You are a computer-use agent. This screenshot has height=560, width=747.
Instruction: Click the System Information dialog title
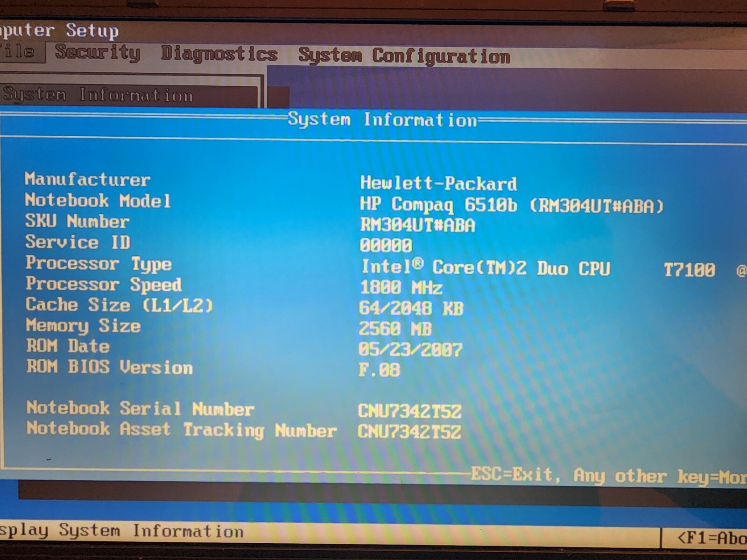pyautogui.click(x=382, y=119)
